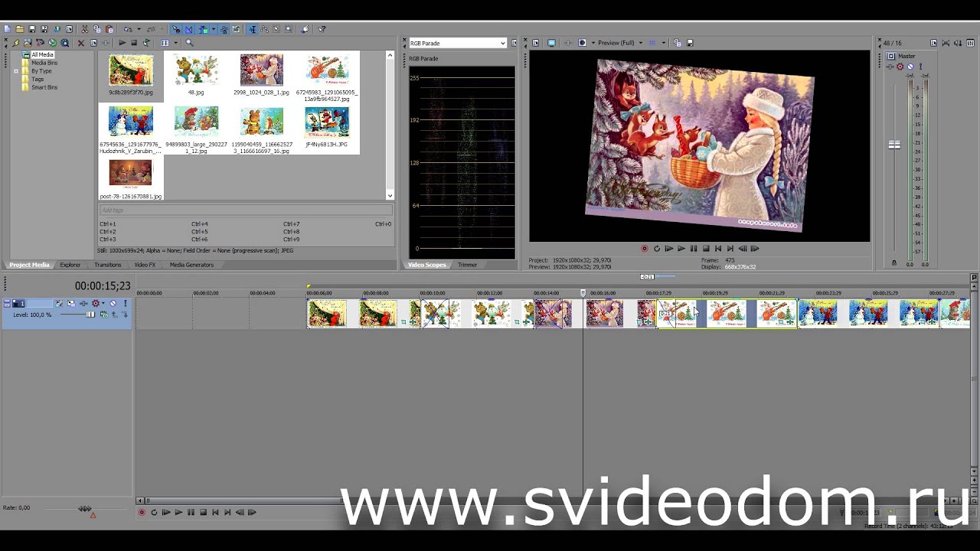Click the Add tags input field
980x551 pixels.
[245, 210]
